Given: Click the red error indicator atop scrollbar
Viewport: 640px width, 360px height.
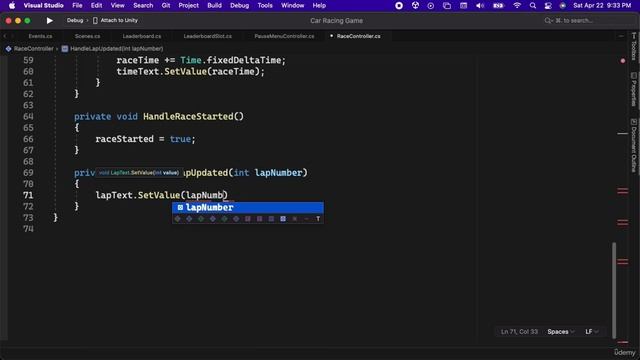Looking at the screenshot, I should point(623,61).
